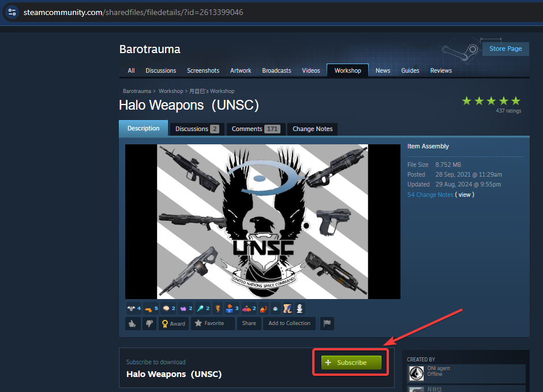Click the Barotrauma breadcrumb link
The image size is (543, 392).
point(137,91)
